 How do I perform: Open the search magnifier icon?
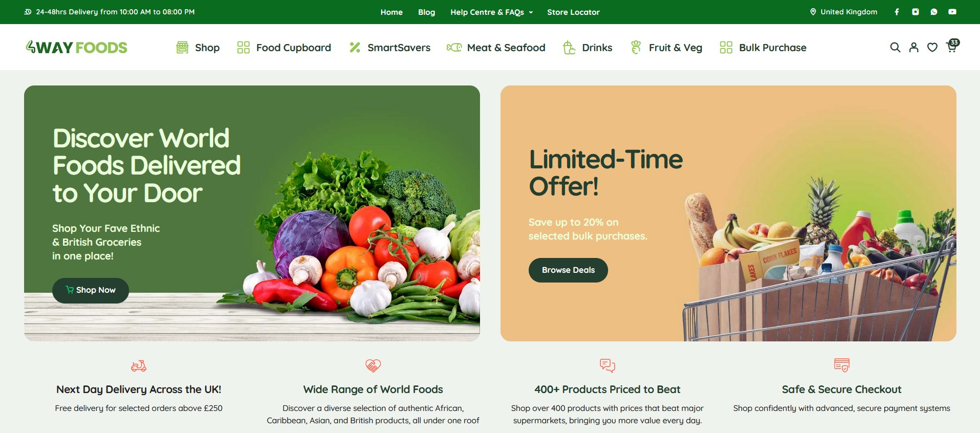(x=895, y=48)
